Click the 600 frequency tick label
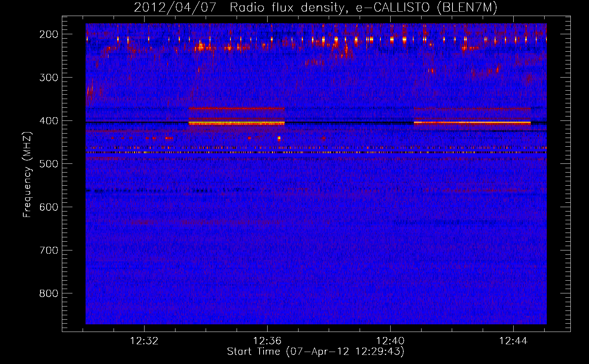589x364 pixels. (x=48, y=207)
